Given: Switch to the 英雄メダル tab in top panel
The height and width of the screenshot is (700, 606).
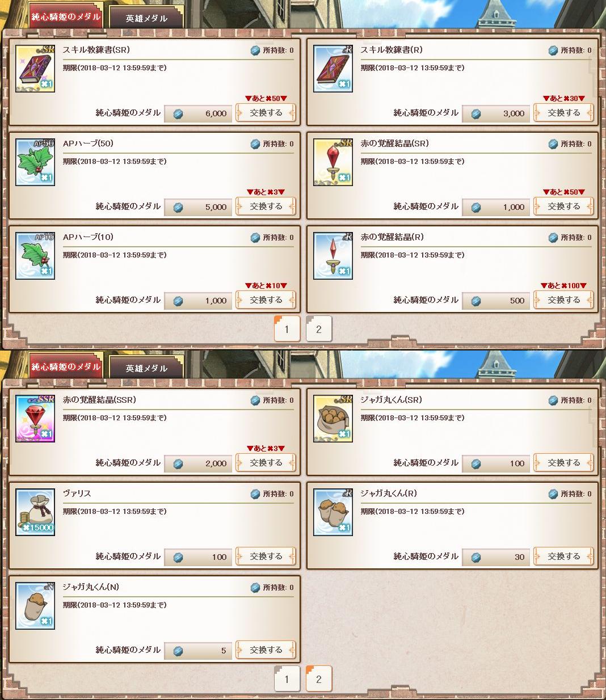Looking at the screenshot, I should click(147, 18).
